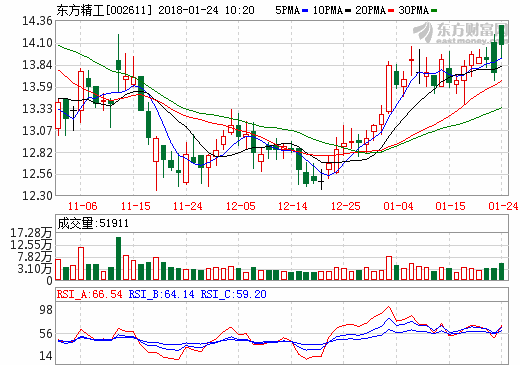Click the 14 RSI axis label
The image size is (520, 365).
coord(46,356)
